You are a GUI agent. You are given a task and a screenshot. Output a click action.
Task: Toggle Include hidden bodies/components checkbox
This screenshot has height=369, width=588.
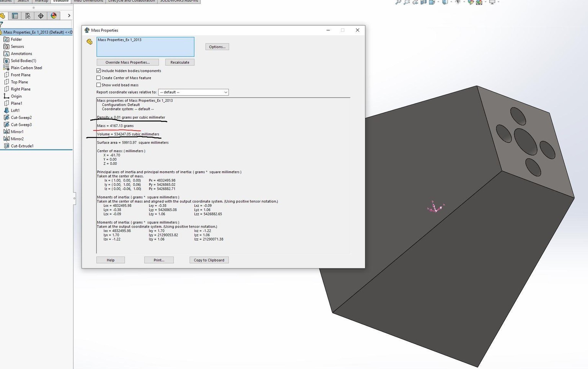(x=99, y=71)
